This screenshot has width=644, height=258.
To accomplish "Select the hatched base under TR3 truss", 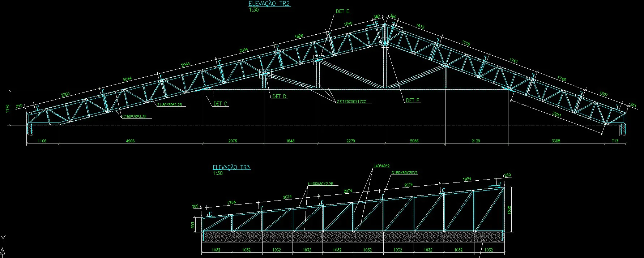I will coord(353,237).
